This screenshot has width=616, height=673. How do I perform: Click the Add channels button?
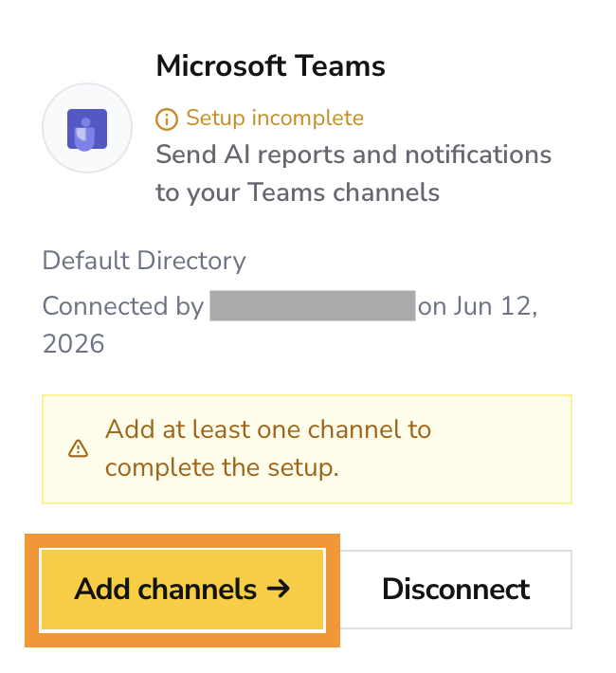[x=183, y=590]
